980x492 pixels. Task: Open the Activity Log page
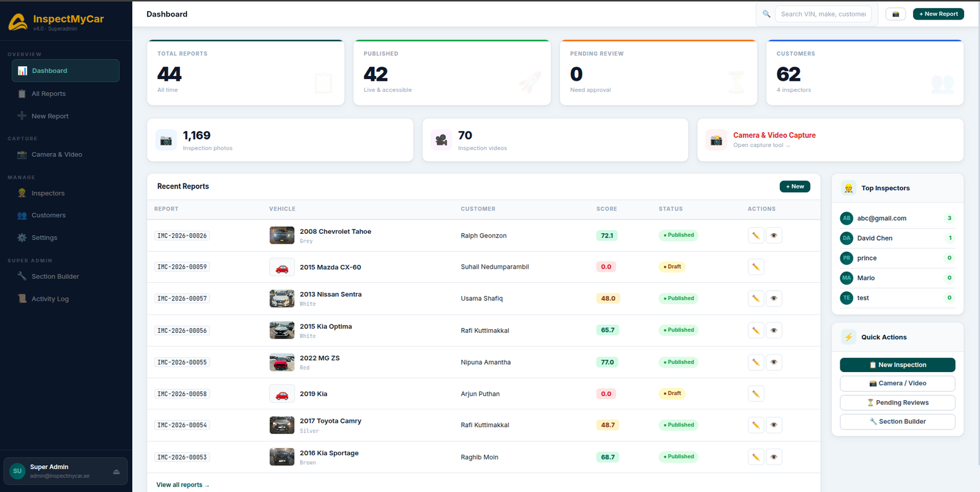click(x=66, y=299)
